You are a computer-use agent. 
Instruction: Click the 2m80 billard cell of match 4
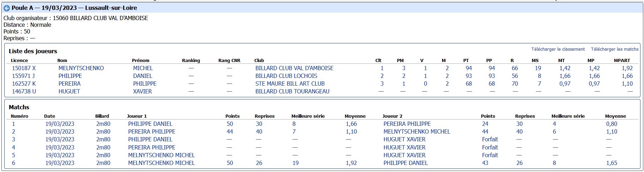tap(103, 147)
